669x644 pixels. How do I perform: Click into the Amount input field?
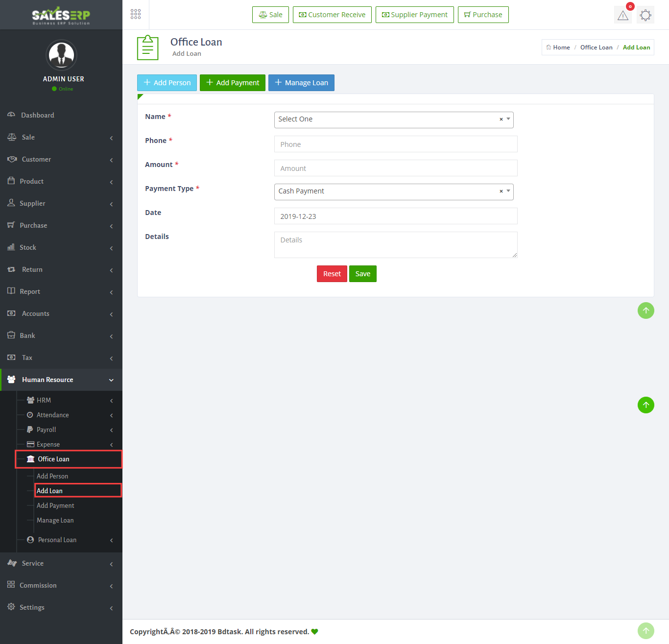(x=395, y=168)
